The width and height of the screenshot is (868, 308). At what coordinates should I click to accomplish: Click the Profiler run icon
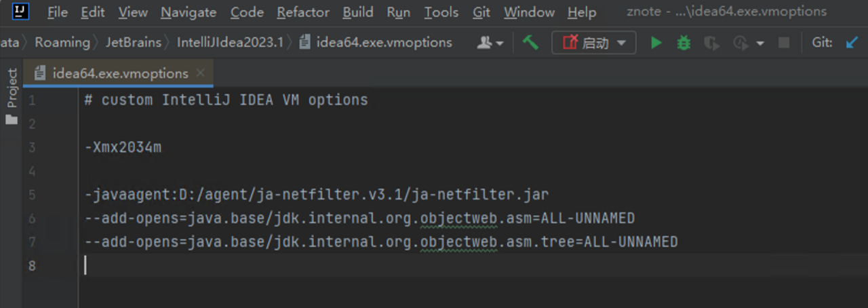click(741, 43)
